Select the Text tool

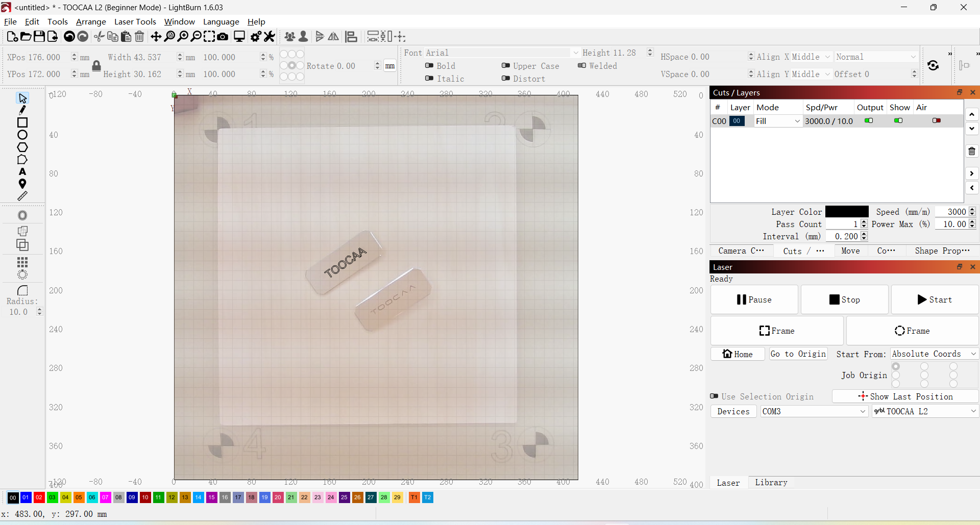click(x=22, y=172)
